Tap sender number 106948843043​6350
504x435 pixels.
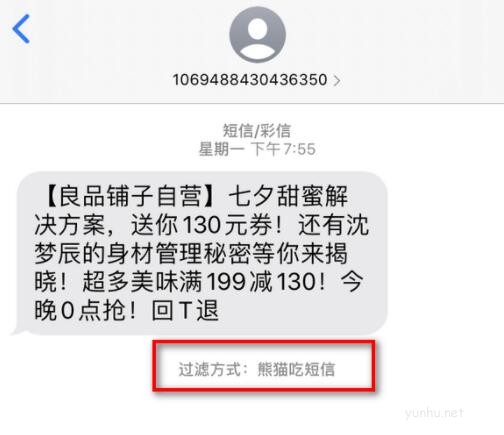[x=250, y=80]
